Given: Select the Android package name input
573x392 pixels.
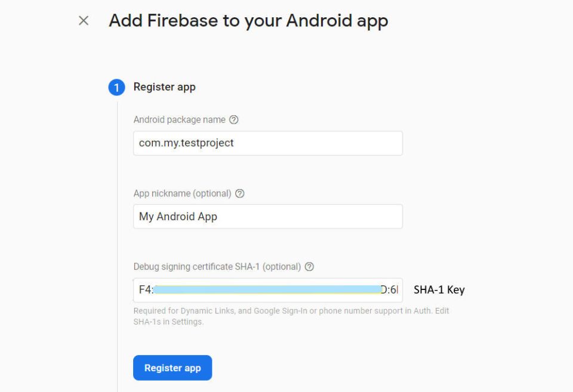Looking at the screenshot, I should pyautogui.click(x=267, y=143).
